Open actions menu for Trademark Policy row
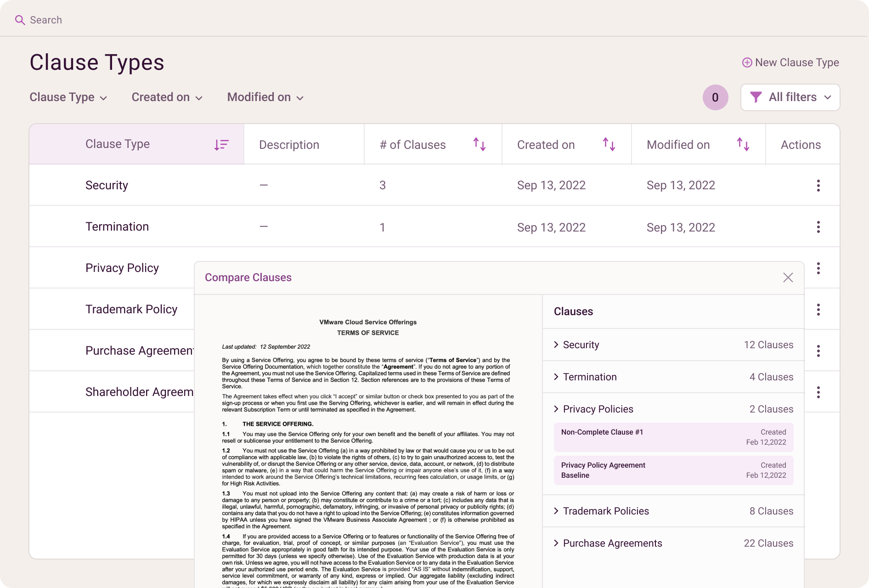 pos(818,310)
